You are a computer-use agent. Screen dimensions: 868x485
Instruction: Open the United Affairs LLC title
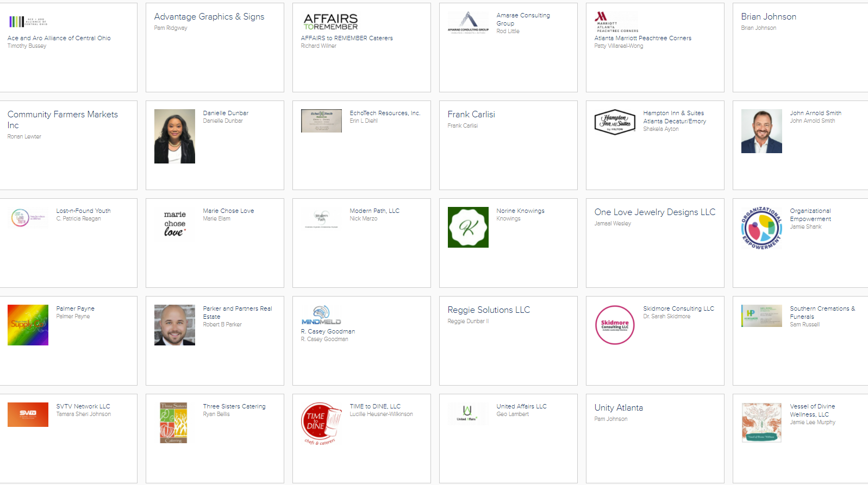[x=521, y=406]
